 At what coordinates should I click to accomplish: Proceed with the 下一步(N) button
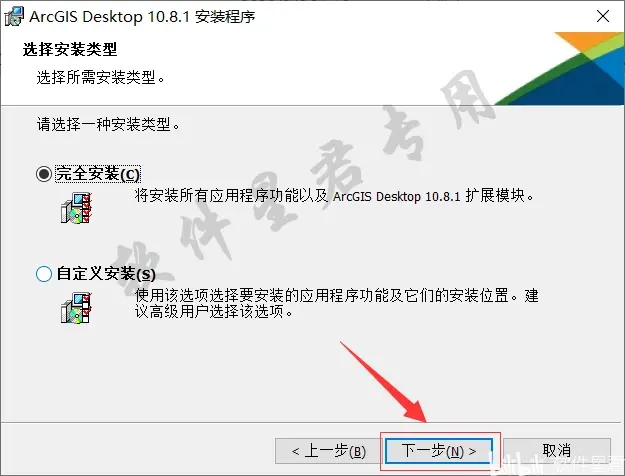439,451
